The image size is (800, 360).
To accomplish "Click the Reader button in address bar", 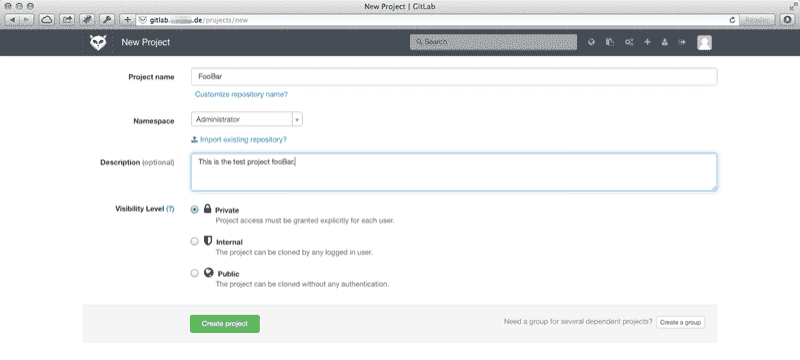I will tap(757, 20).
